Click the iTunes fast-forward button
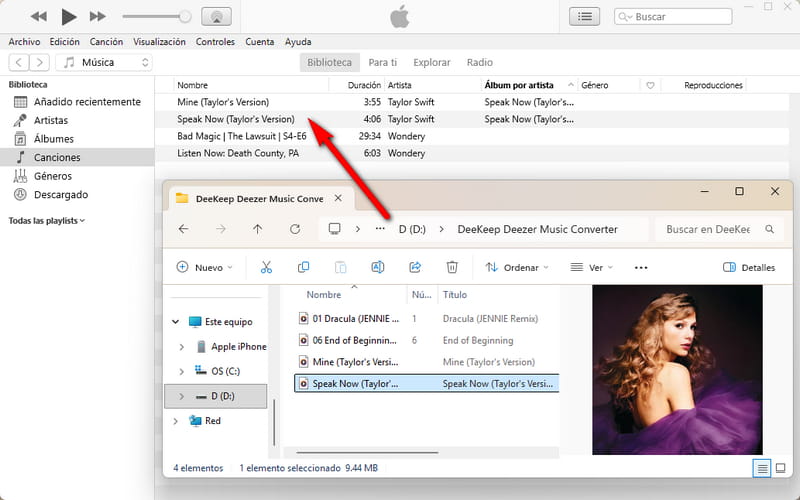This screenshot has width=800, height=500. (x=97, y=16)
